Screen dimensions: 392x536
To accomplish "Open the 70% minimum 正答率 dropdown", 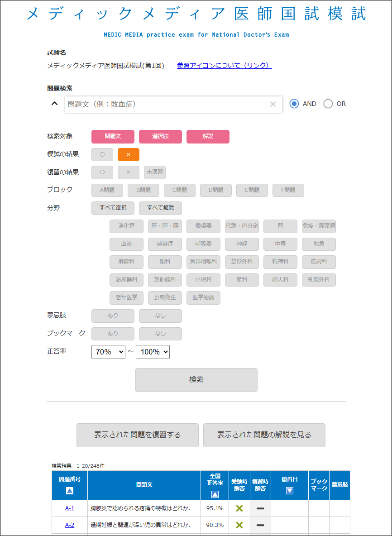I will [x=108, y=352].
